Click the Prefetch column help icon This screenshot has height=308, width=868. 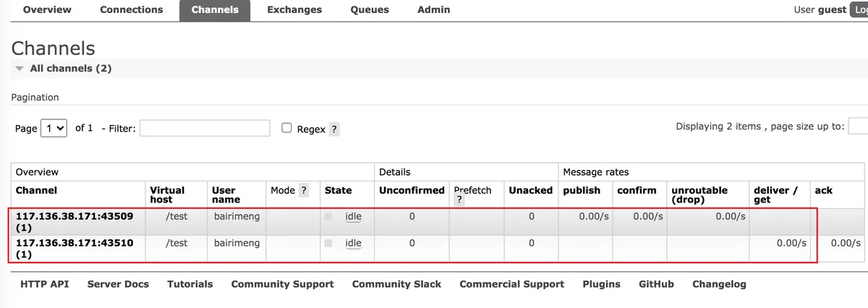click(x=459, y=200)
